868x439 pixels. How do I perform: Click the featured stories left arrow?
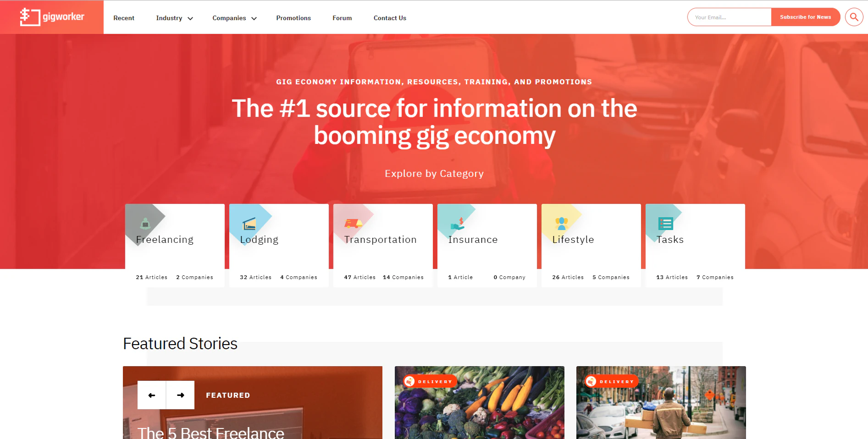coord(152,395)
